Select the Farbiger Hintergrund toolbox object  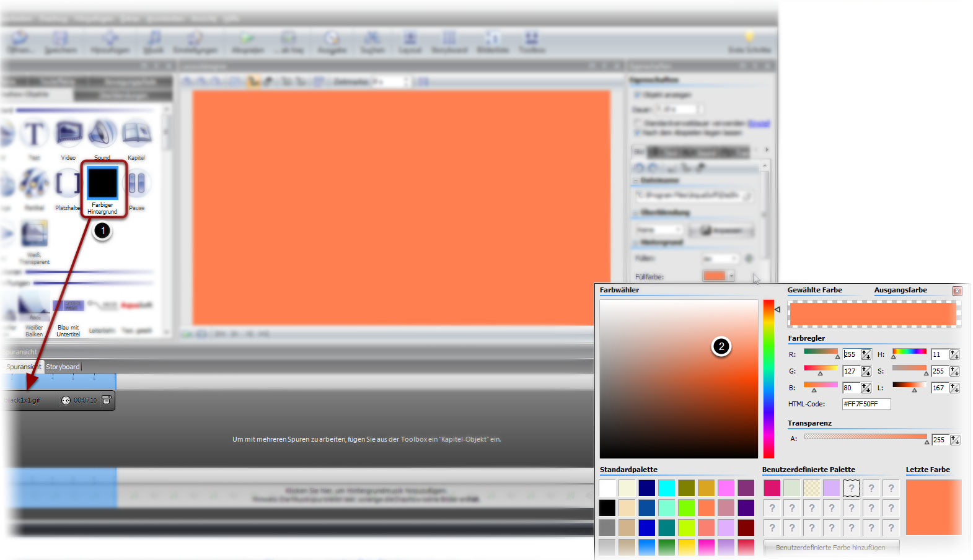(102, 184)
